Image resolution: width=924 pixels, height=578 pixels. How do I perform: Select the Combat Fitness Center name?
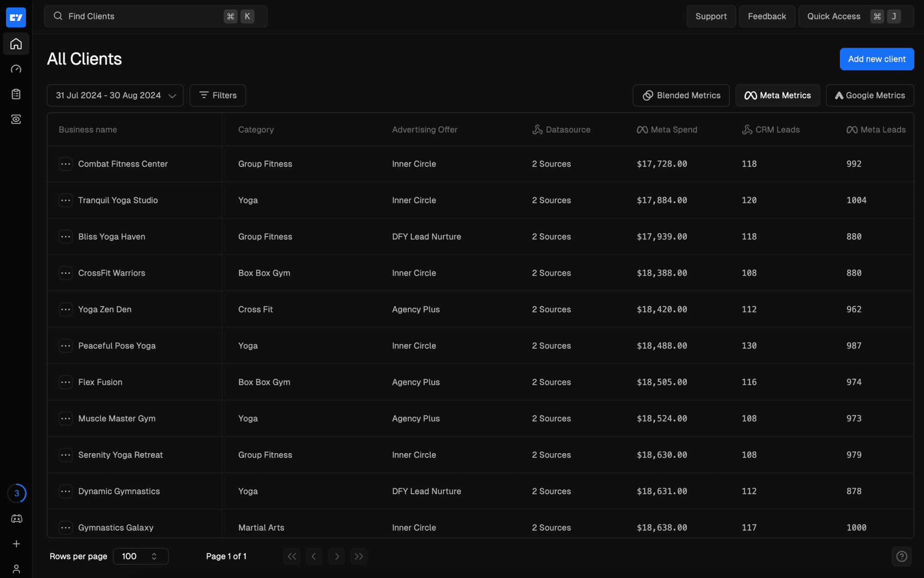123,164
